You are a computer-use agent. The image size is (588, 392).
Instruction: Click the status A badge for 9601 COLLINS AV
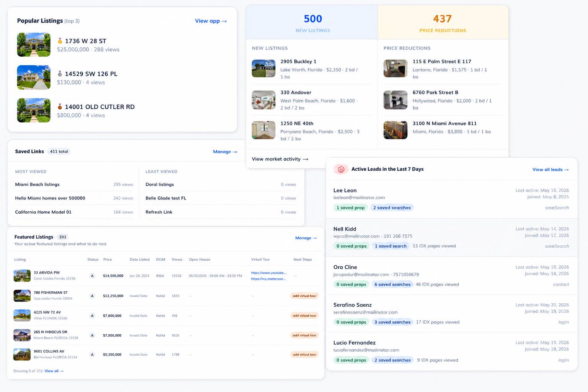[92, 354]
